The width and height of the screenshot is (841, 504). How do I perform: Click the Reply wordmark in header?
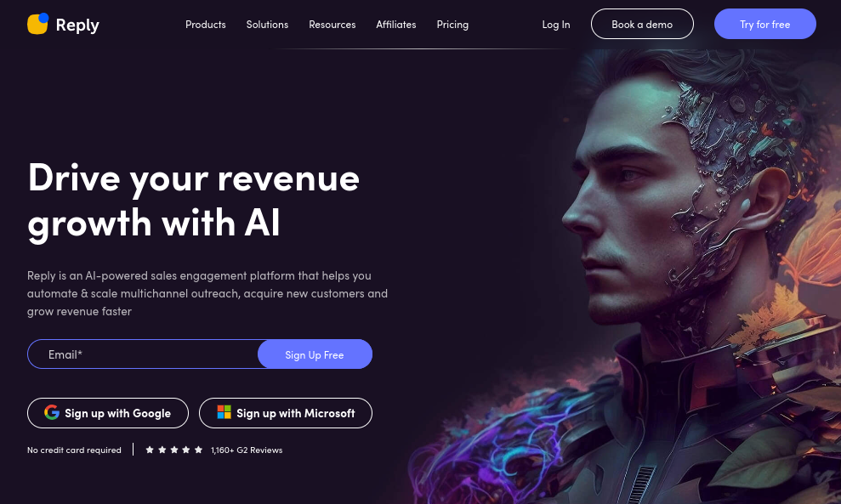pyautogui.click(x=77, y=25)
